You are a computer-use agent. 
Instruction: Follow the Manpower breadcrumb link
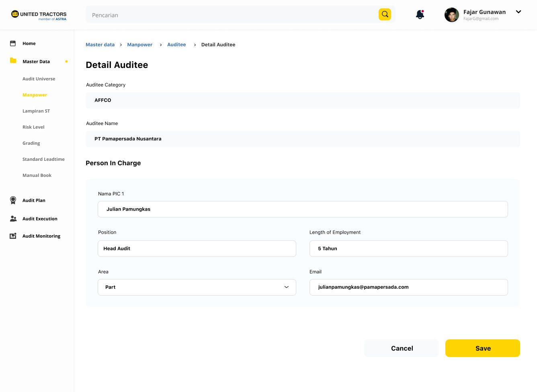pos(139,45)
